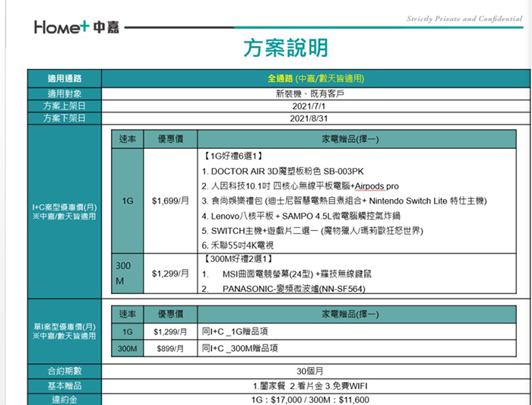
Task: Select the 方案說明 page title
Action: pyautogui.click(x=286, y=48)
